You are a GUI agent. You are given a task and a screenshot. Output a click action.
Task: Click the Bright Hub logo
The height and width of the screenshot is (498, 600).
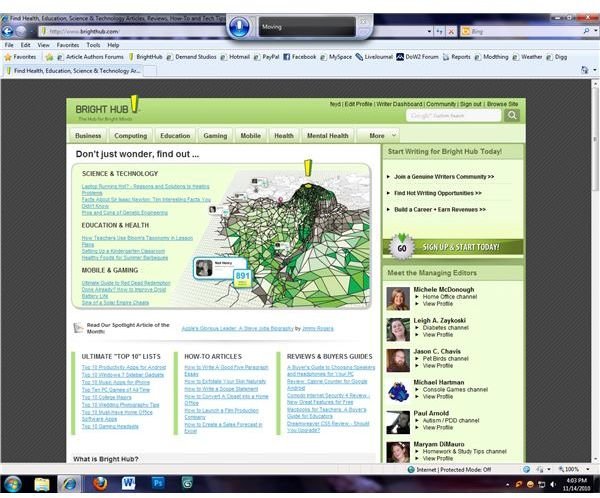pos(108,109)
